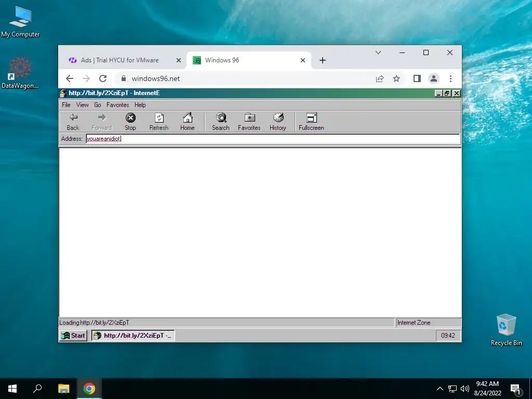
Task: Open network icon in system tray
Action: (453, 389)
